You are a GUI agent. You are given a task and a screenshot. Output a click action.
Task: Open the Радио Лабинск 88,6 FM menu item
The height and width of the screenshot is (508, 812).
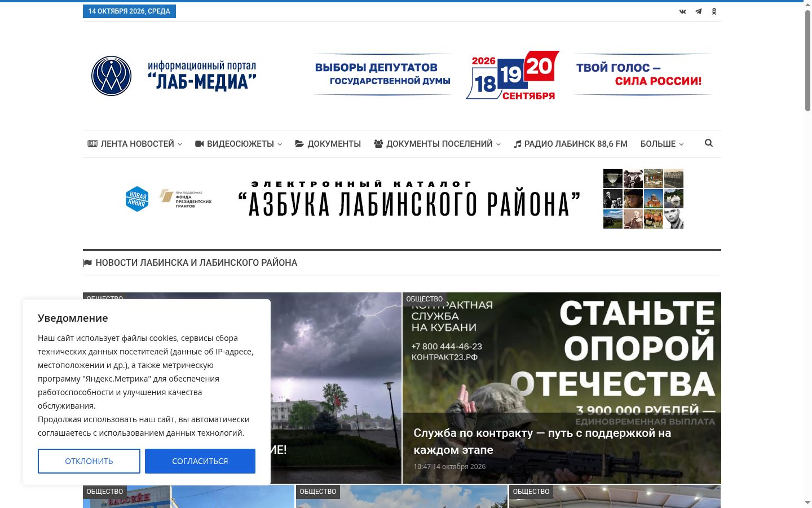pyautogui.click(x=571, y=144)
